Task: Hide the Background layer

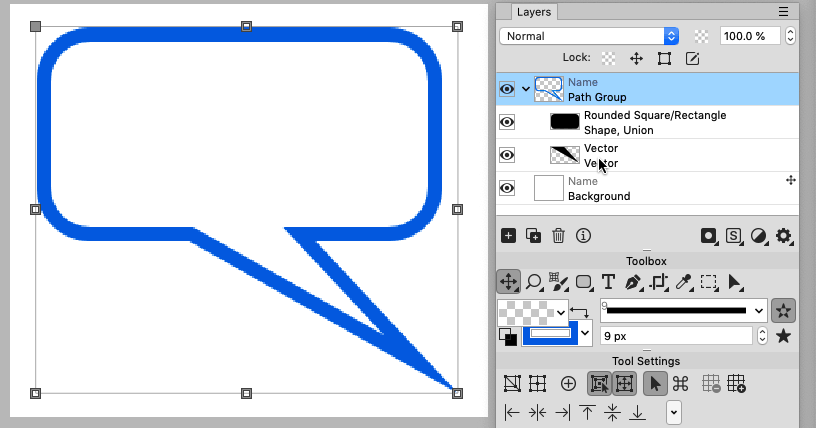Action: coord(507,188)
